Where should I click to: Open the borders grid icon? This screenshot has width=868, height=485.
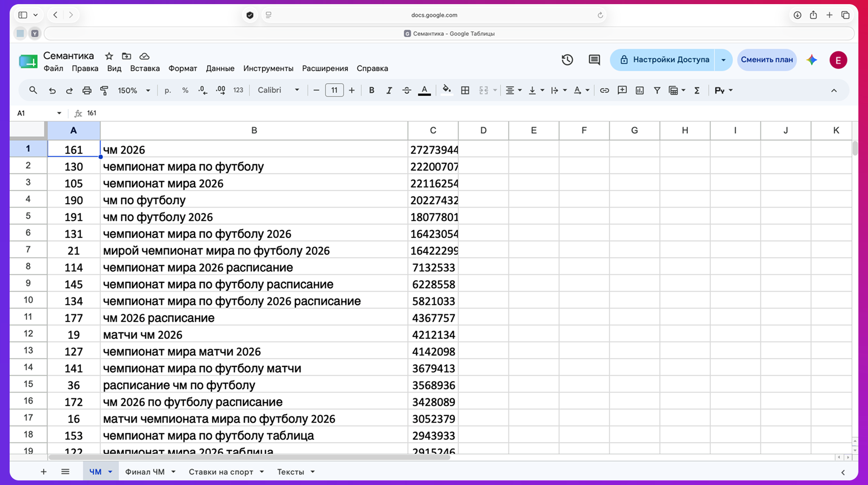click(x=465, y=91)
